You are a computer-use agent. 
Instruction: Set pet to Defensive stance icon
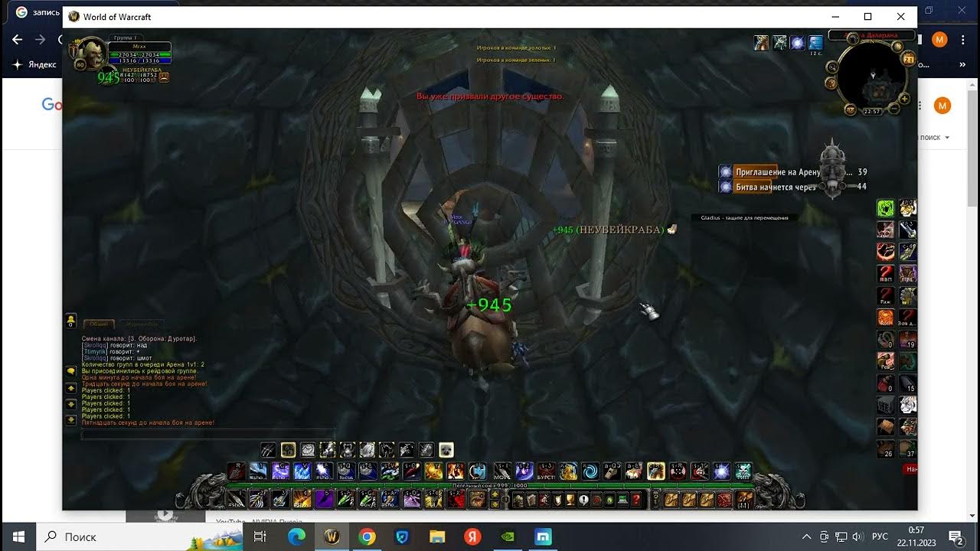click(x=426, y=449)
